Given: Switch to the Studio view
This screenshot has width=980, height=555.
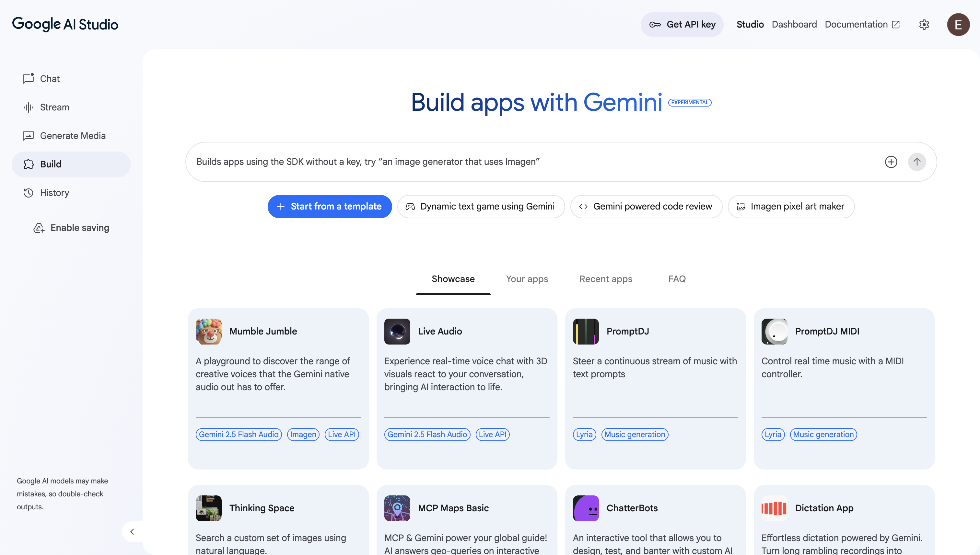Looking at the screenshot, I should click(x=750, y=24).
